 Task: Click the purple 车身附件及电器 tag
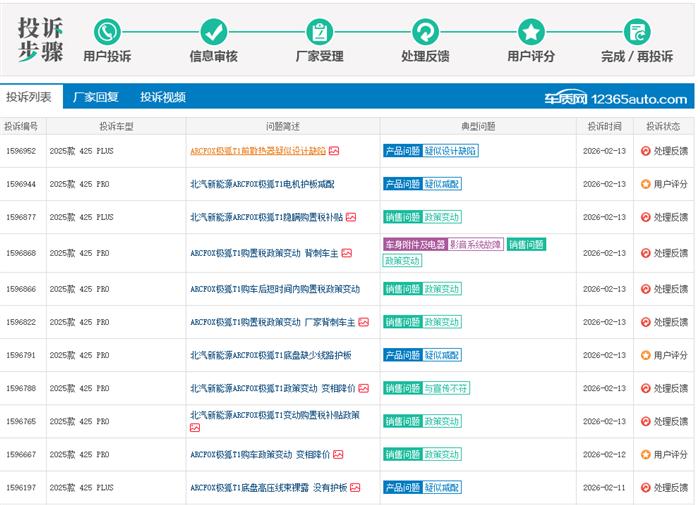click(414, 245)
